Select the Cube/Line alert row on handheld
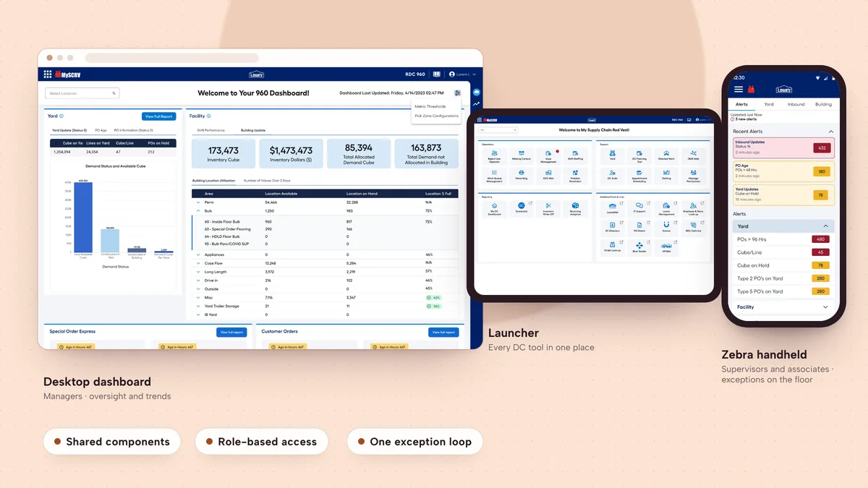Image resolution: width=868 pixels, height=488 pixels. click(x=783, y=252)
